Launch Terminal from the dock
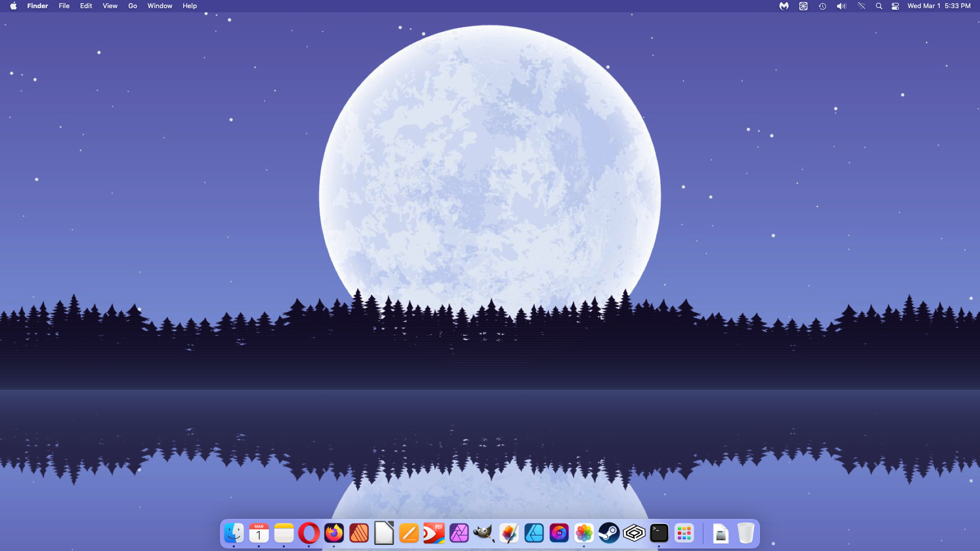This screenshot has height=551, width=980. [659, 534]
